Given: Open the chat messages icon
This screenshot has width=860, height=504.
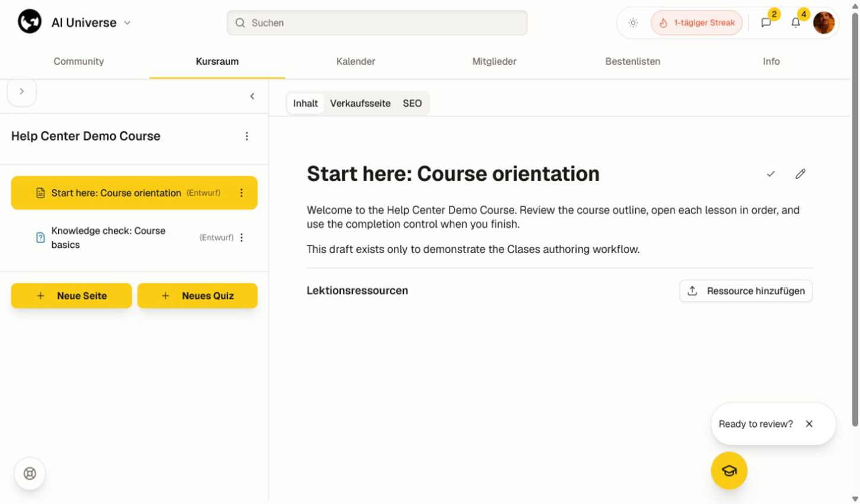Looking at the screenshot, I should [x=766, y=23].
